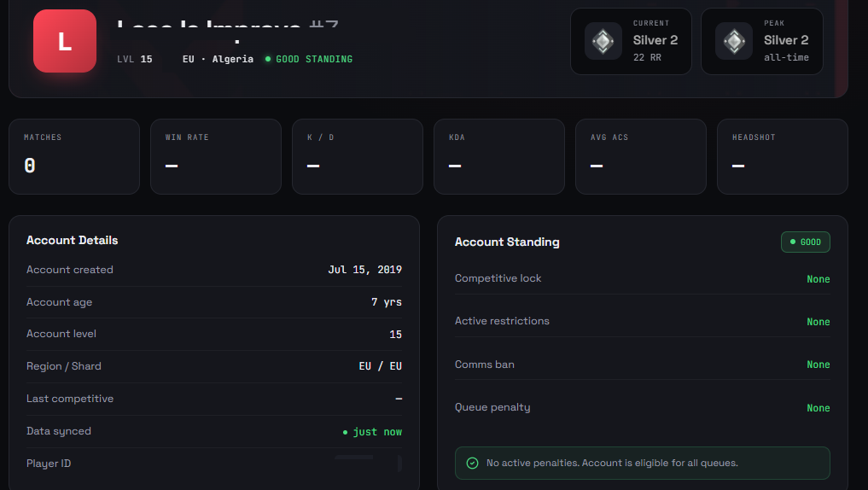Viewport: 868px width, 490px height.
Task: Click the HEADSHOT stat card
Action: pyautogui.click(x=783, y=157)
